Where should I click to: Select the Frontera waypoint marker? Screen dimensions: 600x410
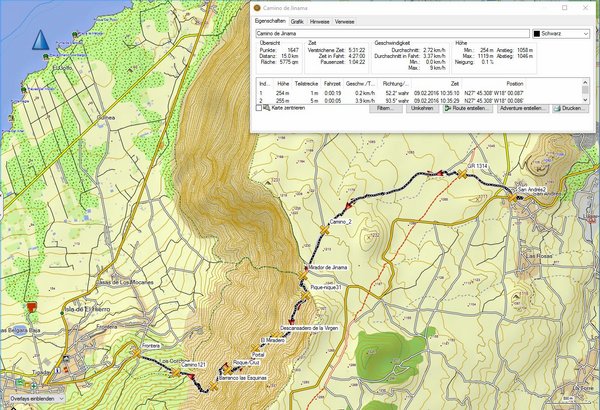pyautogui.click(x=137, y=352)
